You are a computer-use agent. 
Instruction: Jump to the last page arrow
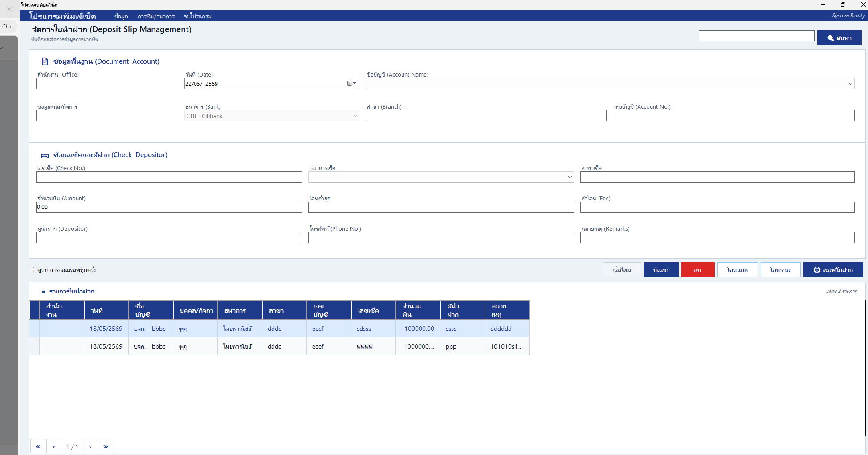pos(106,447)
